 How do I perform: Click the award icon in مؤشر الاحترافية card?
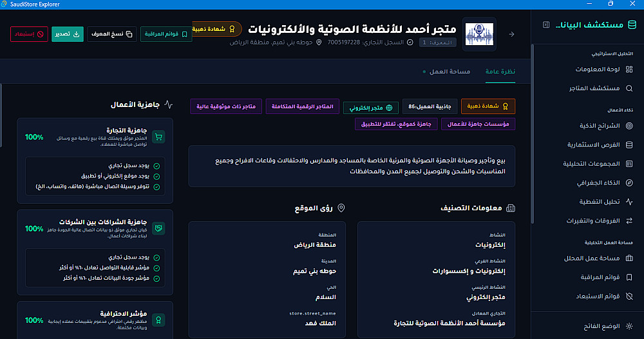(158, 320)
